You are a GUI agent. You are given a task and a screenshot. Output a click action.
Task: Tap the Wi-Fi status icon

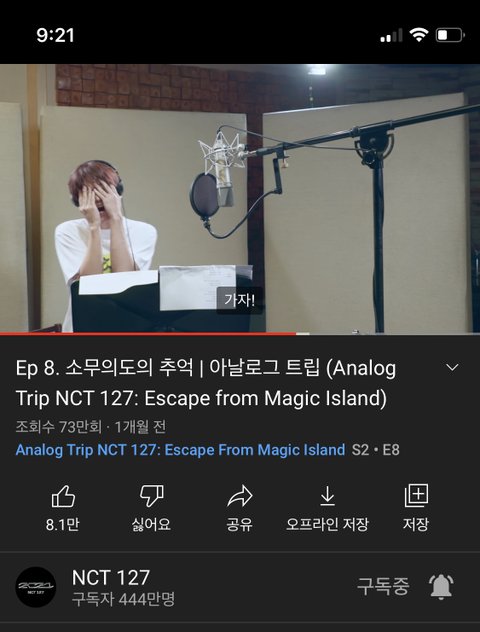click(x=419, y=35)
